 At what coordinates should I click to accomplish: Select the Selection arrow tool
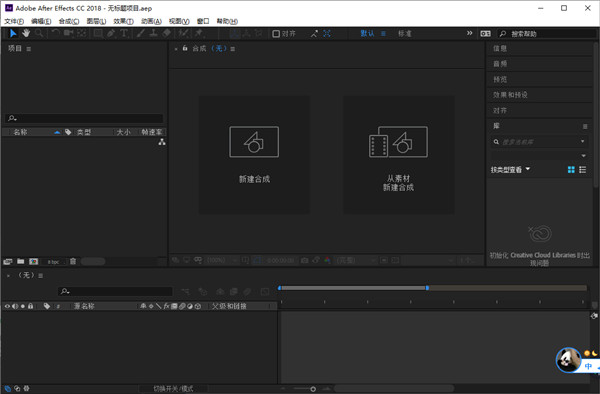(13, 33)
